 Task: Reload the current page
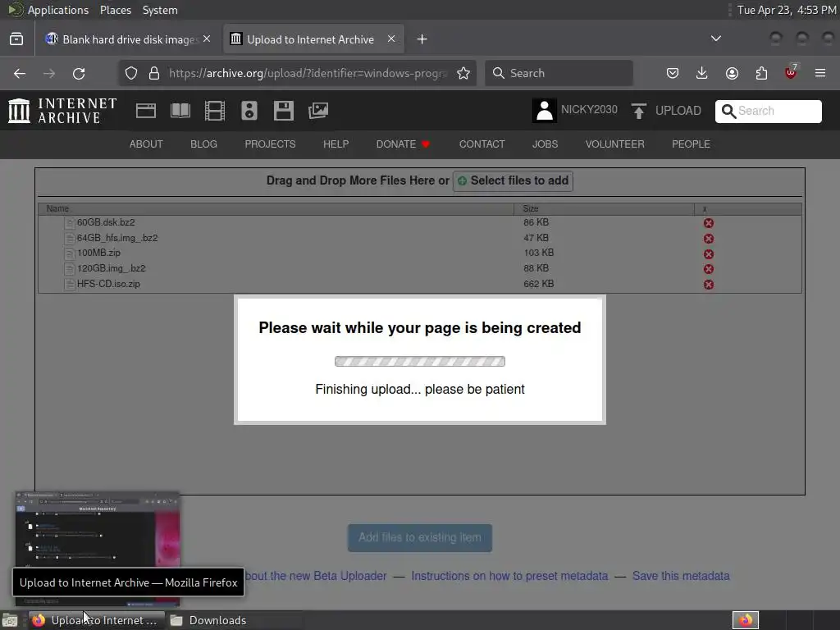79,73
